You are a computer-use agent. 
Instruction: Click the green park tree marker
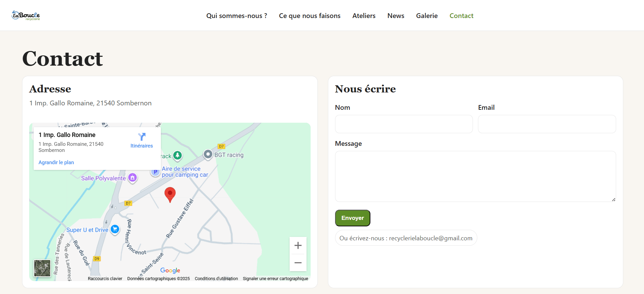pyautogui.click(x=177, y=155)
